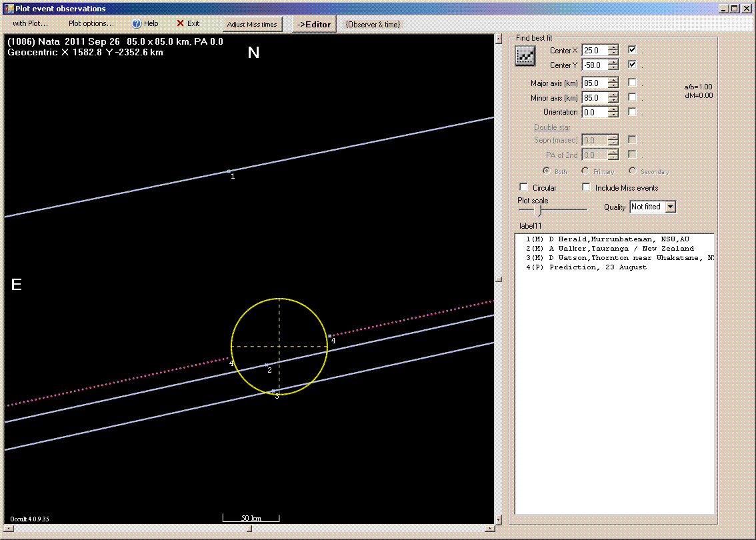Click the plot scrollbar up arrow

(x=499, y=39)
